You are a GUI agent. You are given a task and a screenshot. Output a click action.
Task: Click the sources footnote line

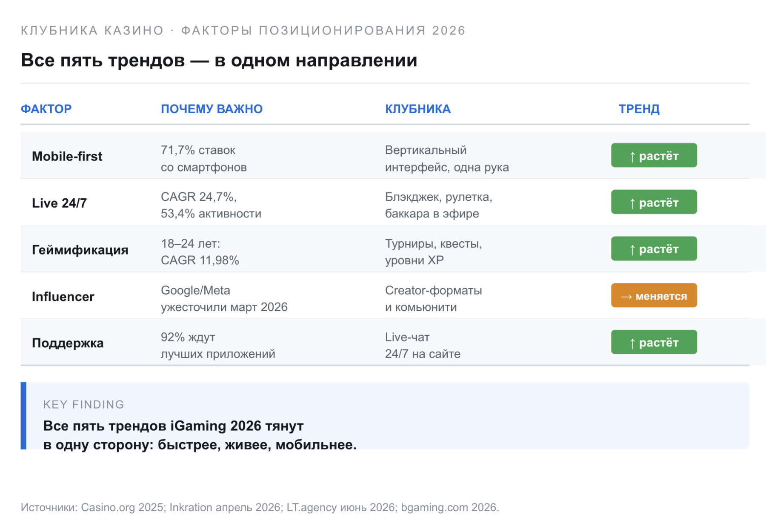[x=260, y=507]
